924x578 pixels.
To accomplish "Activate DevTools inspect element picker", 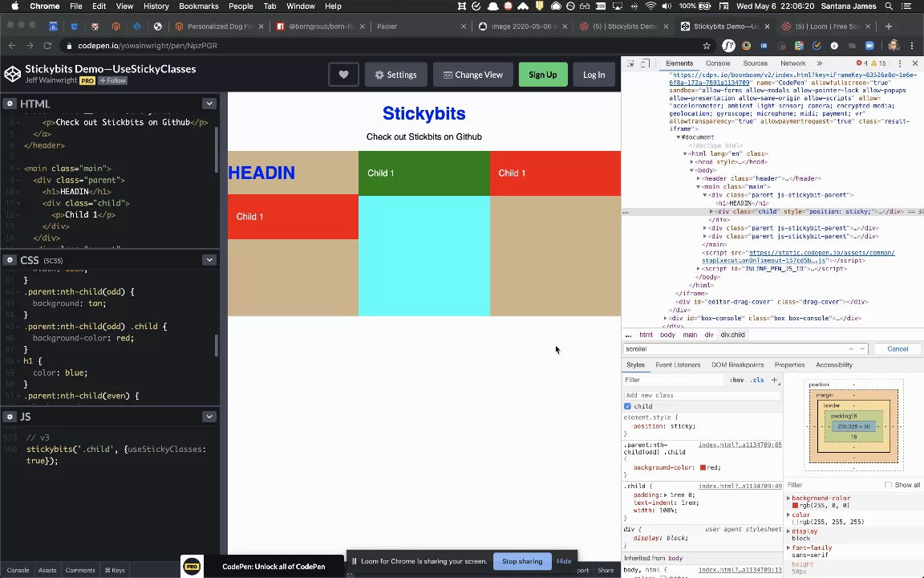I will pos(630,63).
